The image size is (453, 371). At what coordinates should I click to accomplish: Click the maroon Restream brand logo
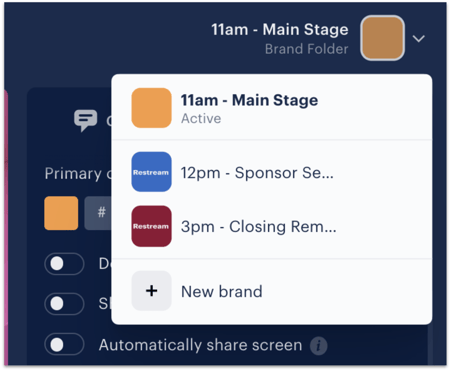152,226
